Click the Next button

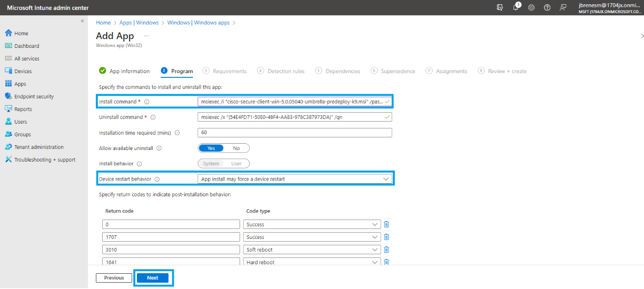(x=153, y=278)
